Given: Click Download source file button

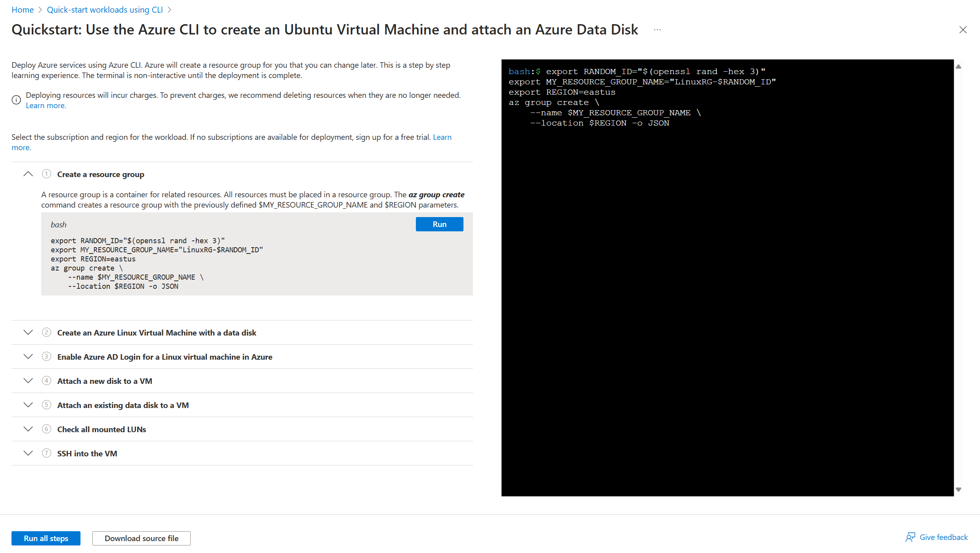Looking at the screenshot, I should click(x=142, y=538).
